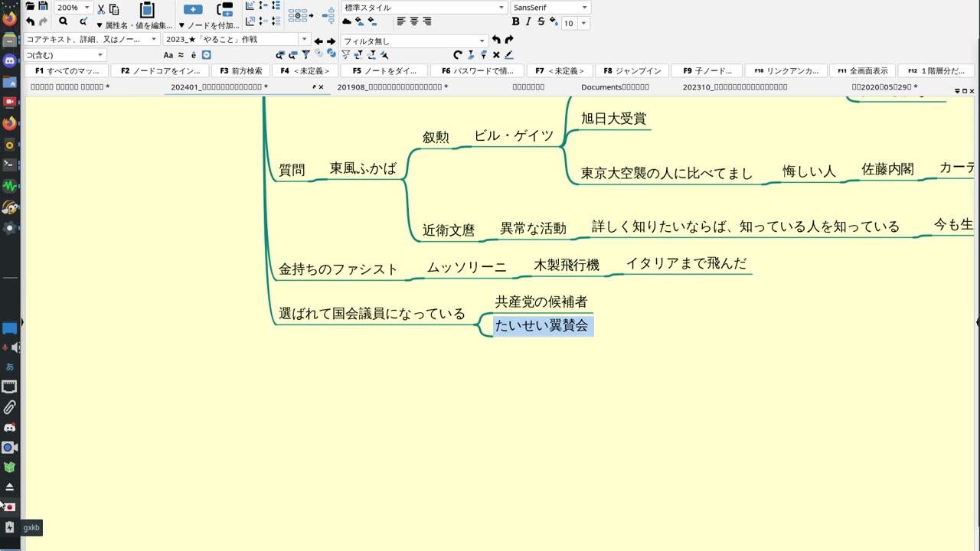Image resolution: width=980 pixels, height=551 pixels.
Task: Click the Open map folder icon
Action: point(30,6)
